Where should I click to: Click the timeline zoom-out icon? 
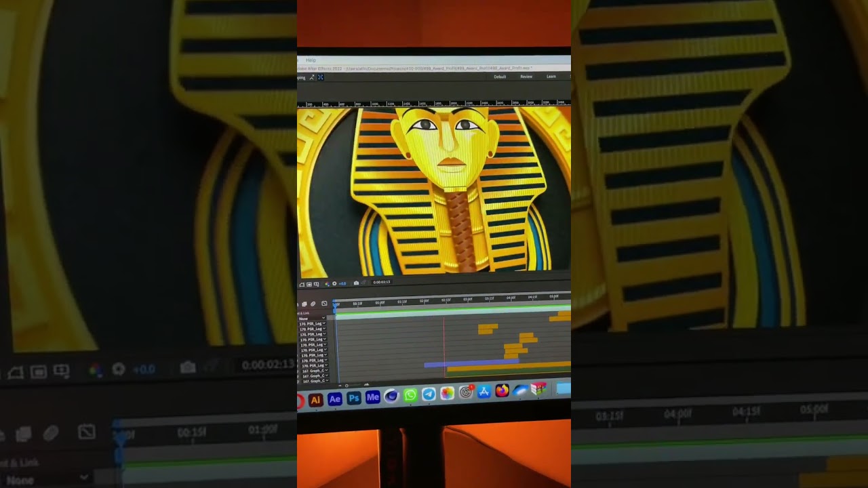340,386
